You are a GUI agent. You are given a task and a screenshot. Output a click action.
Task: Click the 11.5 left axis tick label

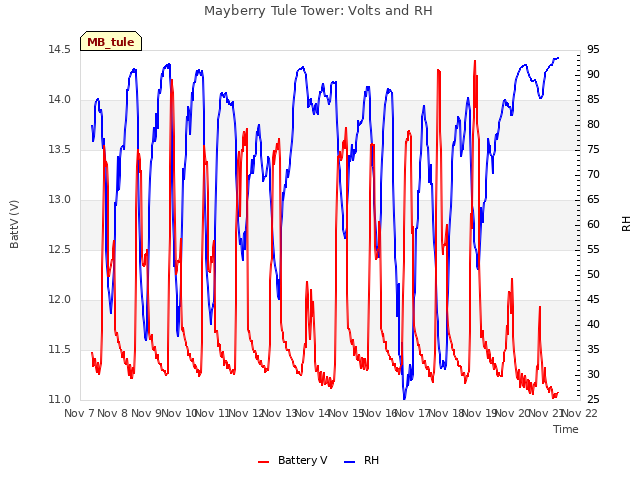point(60,349)
